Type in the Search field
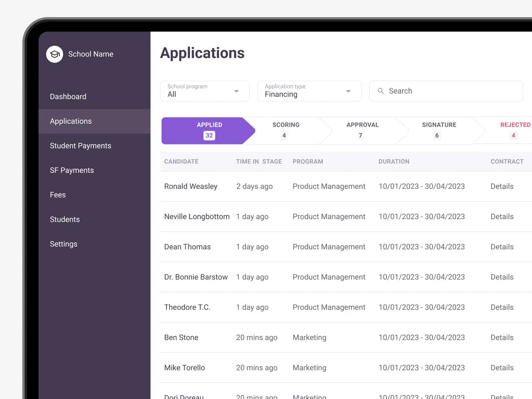This screenshot has width=532, height=399. pos(451,91)
